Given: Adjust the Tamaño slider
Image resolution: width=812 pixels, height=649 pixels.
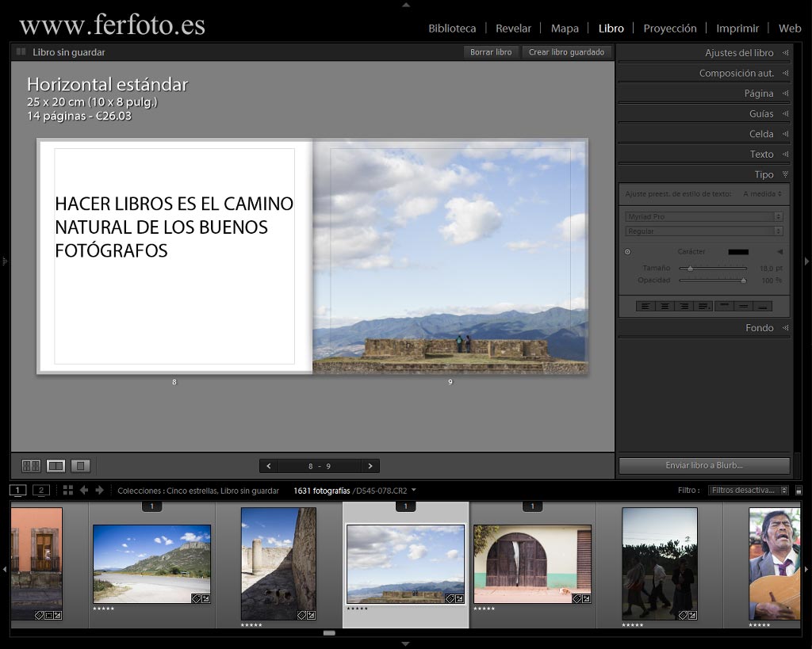Looking at the screenshot, I should [690, 268].
